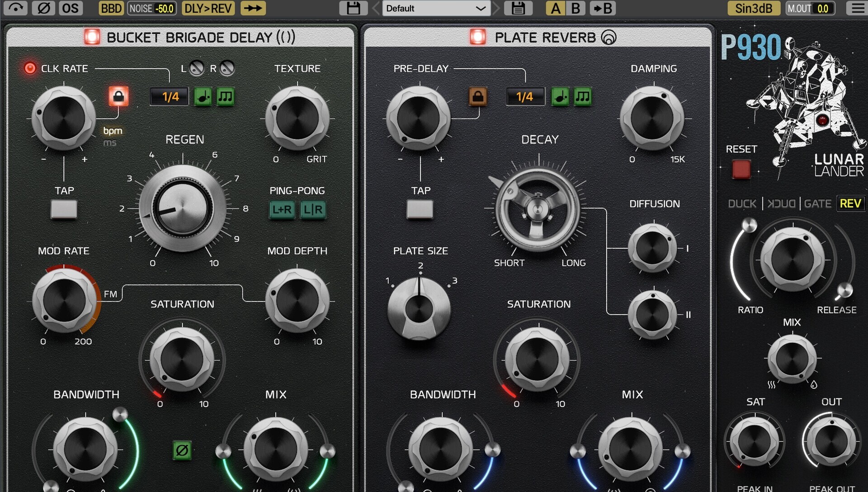Toggle the BBD mode button
Screen dimensions: 868x492
point(111,8)
